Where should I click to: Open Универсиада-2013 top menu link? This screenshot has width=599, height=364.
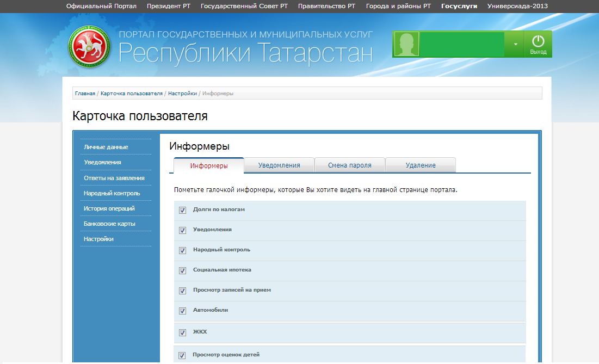tap(517, 6)
